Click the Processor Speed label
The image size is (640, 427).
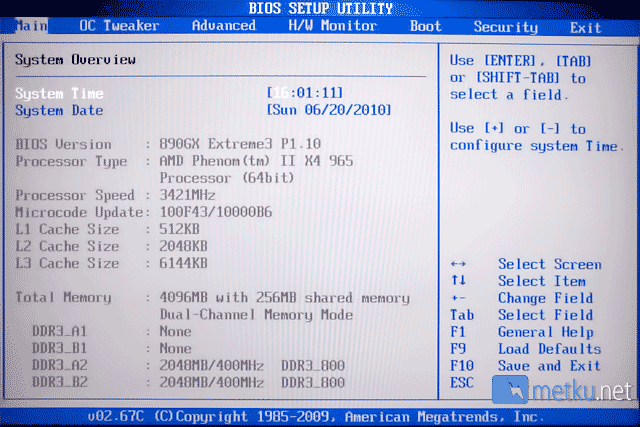pyautogui.click(x=75, y=196)
